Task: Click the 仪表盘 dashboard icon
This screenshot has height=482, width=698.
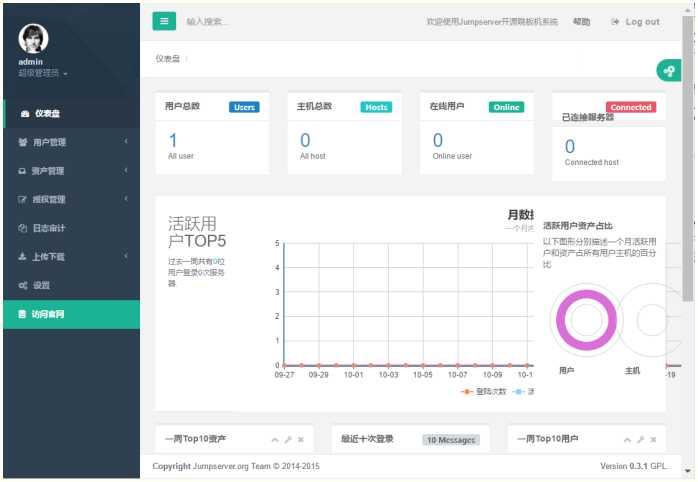Action: tap(25, 114)
